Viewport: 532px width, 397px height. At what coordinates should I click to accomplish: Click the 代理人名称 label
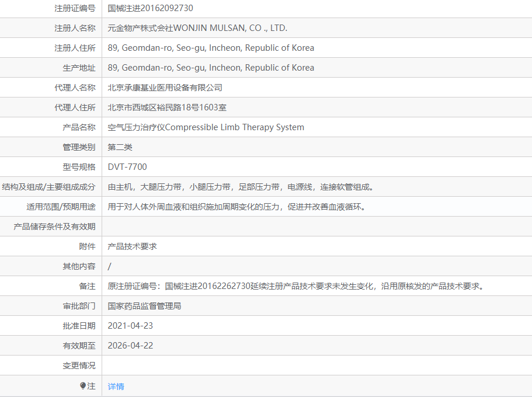tap(75, 88)
